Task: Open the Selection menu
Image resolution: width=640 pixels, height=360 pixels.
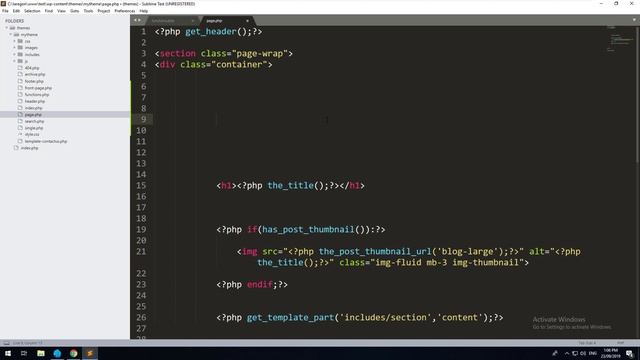Action: pos(32,11)
